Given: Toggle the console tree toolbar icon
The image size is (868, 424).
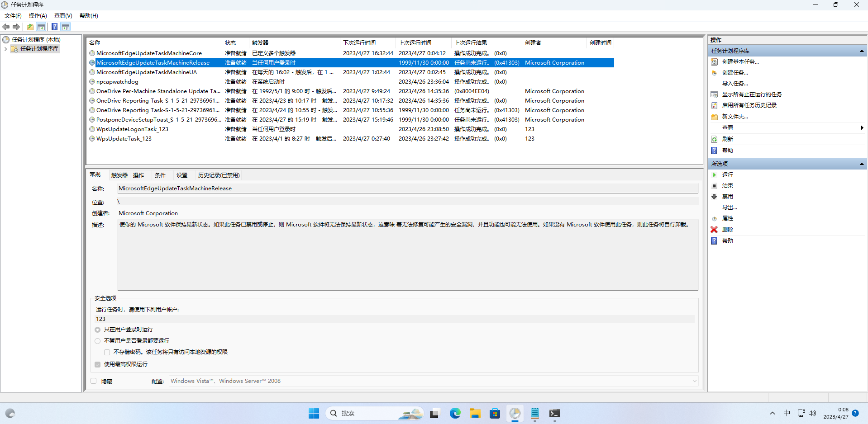Looking at the screenshot, I should (x=41, y=27).
